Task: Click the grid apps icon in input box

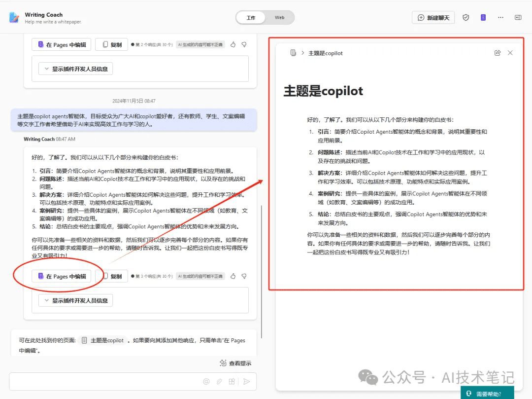Action: pos(232,381)
